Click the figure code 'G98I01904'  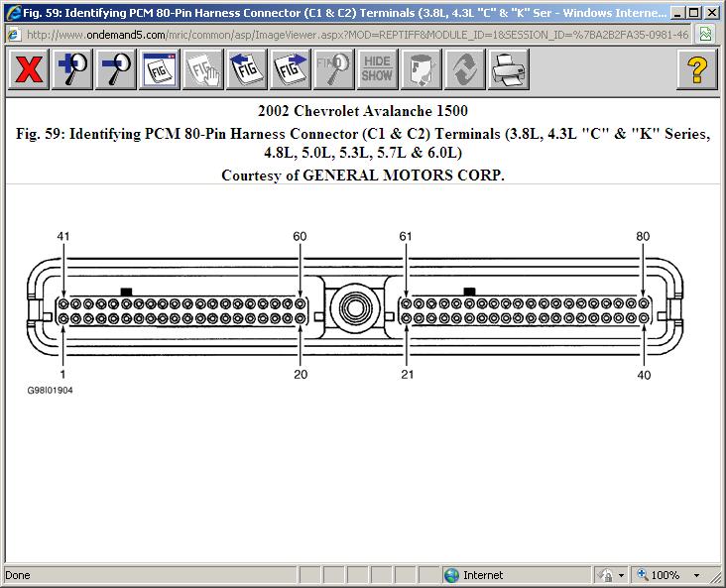pyautogui.click(x=50, y=391)
